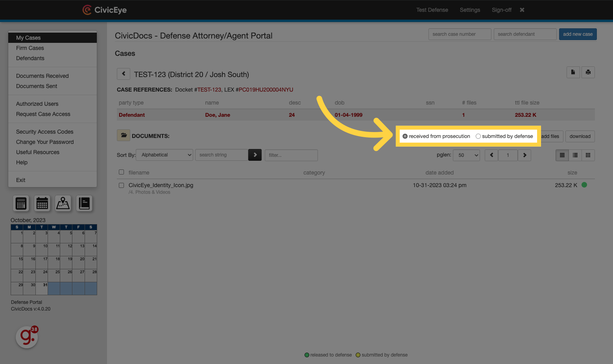Image resolution: width=613 pixels, height=364 pixels.
Task: Open Firm Cases in sidebar
Action: pos(52,48)
